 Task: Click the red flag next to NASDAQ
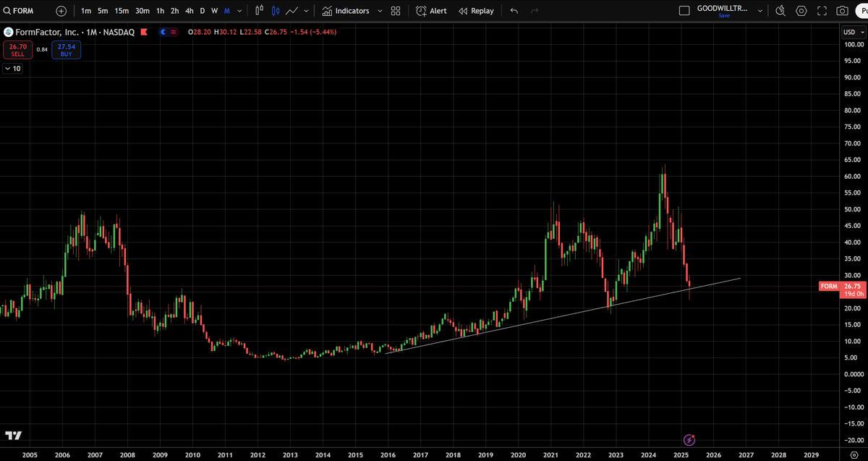[x=143, y=32]
